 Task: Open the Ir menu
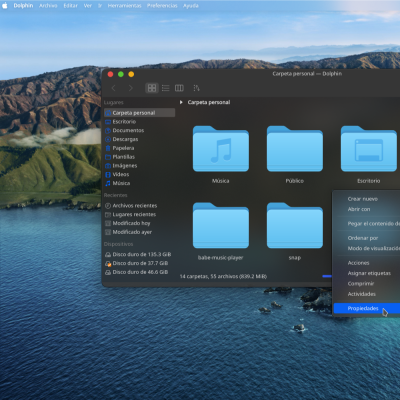100,6
